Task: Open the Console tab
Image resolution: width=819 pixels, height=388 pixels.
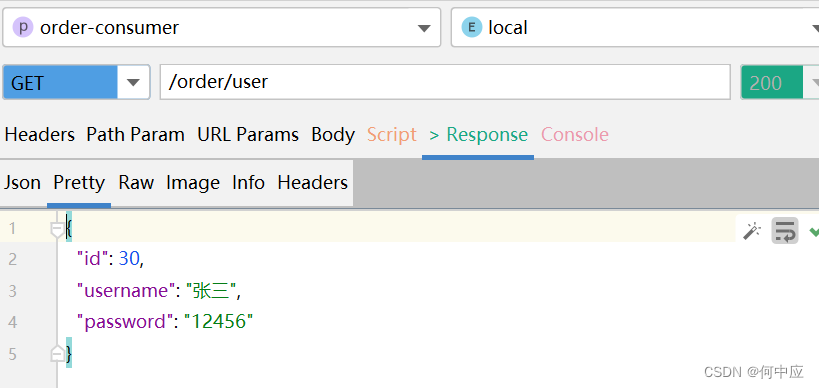Action: click(x=575, y=135)
